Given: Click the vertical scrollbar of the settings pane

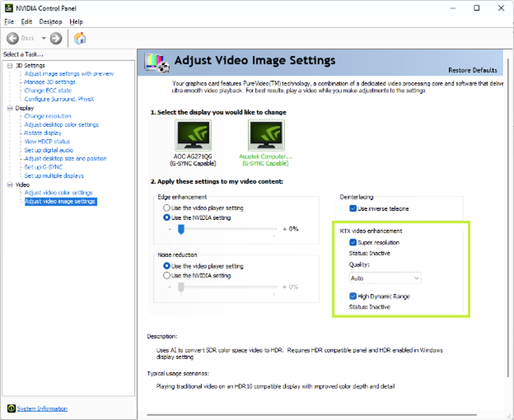Looking at the screenshot, I should pyautogui.click(x=509, y=217).
